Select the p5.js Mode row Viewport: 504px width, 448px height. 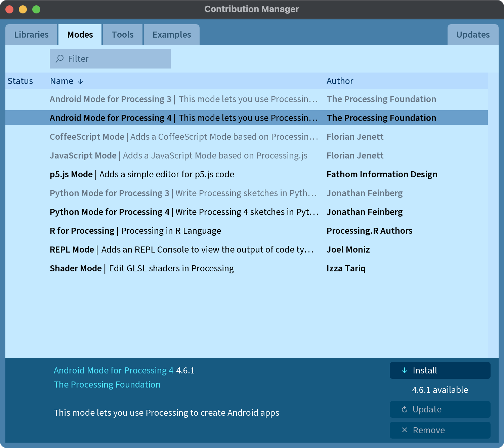pyautogui.click(x=247, y=174)
